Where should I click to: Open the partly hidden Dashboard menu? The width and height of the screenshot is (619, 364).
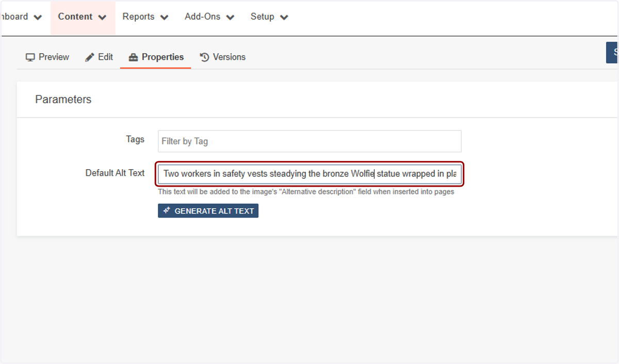click(21, 17)
